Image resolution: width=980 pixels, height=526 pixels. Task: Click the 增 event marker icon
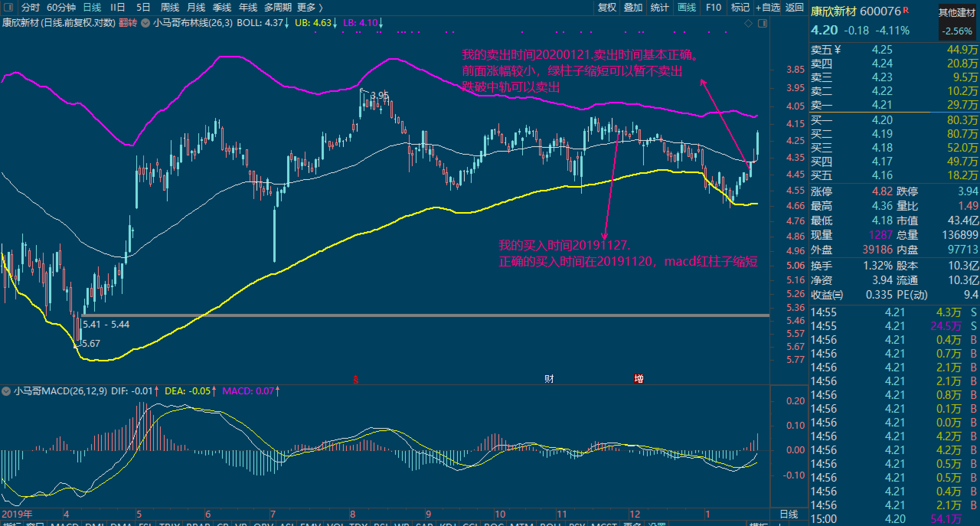point(639,379)
